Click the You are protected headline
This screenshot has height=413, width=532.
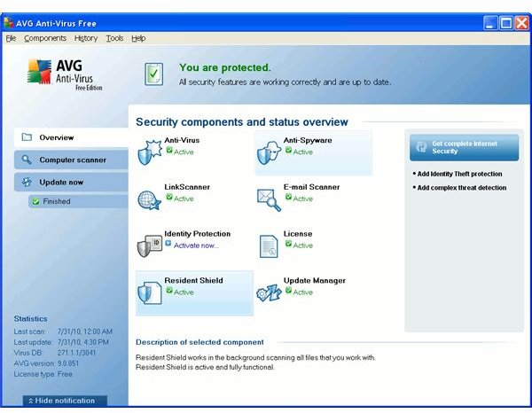(225, 67)
